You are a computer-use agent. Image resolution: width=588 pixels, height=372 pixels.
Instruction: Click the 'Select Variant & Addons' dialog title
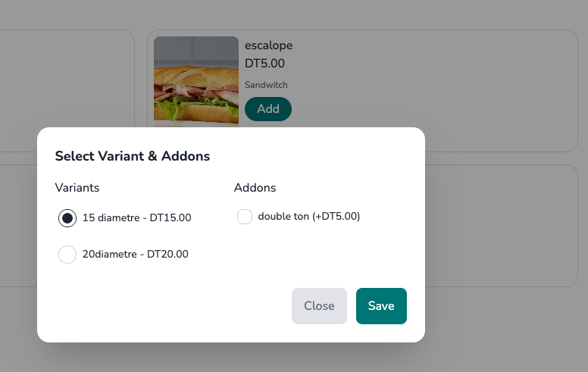coord(133,157)
